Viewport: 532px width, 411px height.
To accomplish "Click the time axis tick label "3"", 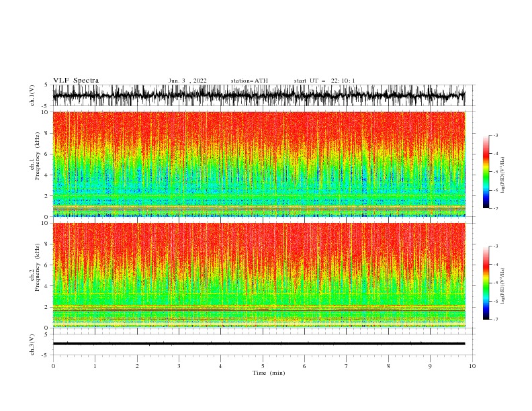I will tap(179, 366).
